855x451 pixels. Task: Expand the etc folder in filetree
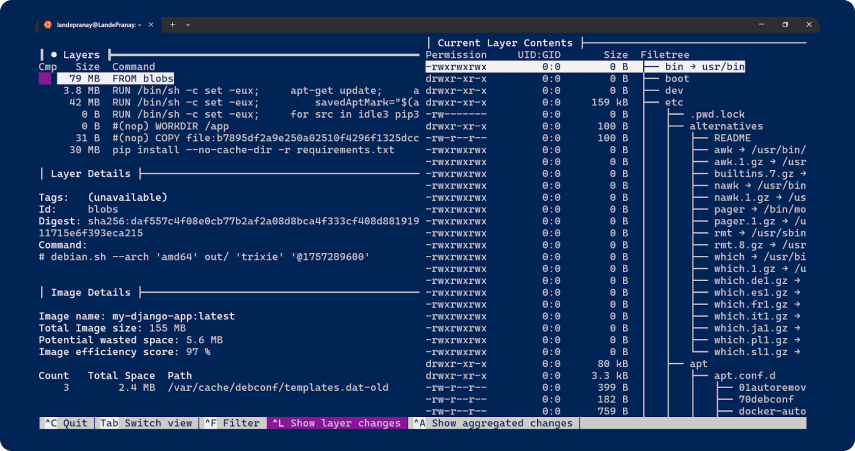point(674,102)
